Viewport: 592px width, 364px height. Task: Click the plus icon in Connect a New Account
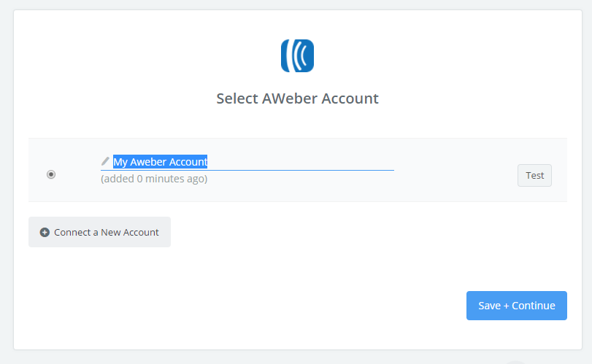45,233
